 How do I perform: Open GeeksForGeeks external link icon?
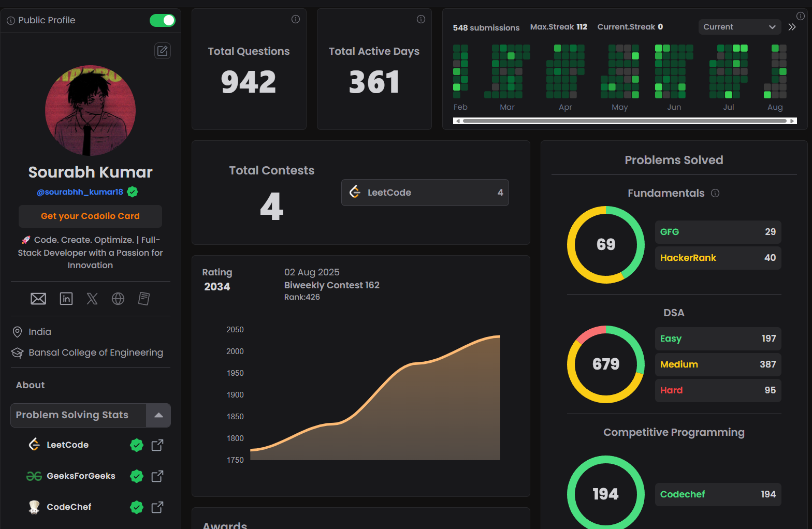pyautogui.click(x=157, y=476)
